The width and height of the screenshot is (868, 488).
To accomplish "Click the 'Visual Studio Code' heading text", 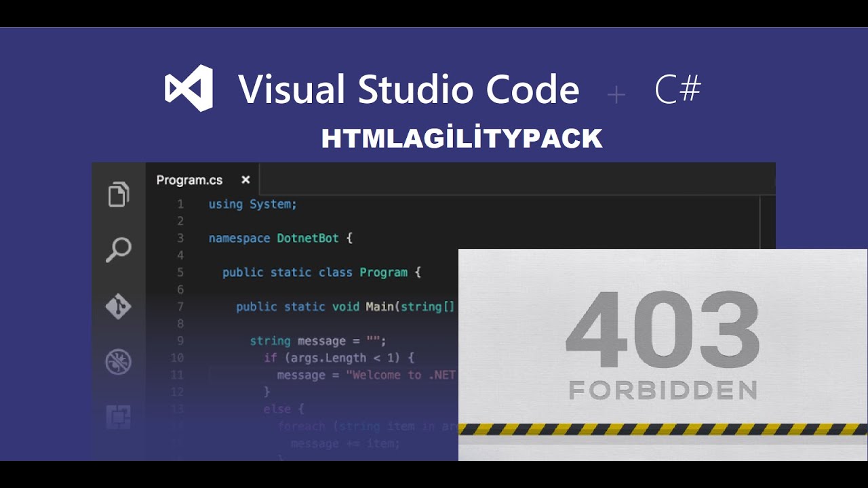I will [409, 89].
